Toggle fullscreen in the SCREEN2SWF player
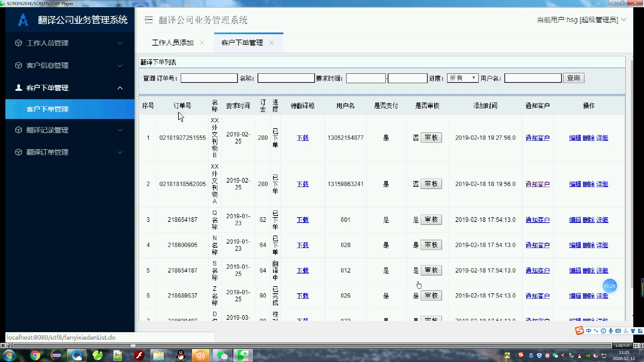The image size is (644, 362). coord(636,346)
